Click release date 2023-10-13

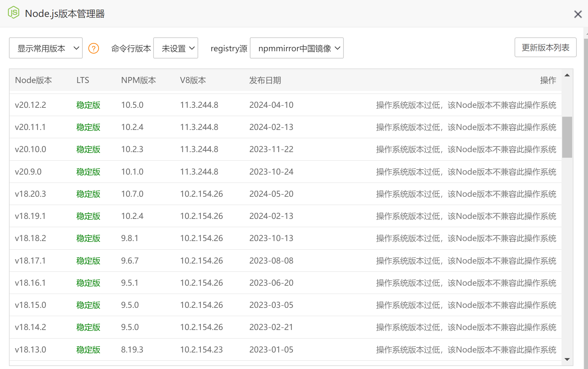tap(271, 238)
